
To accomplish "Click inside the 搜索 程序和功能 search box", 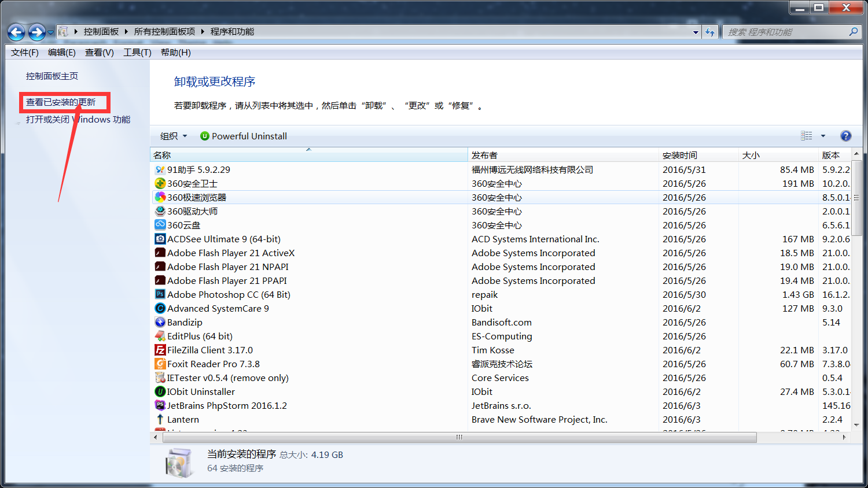I will pos(784,32).
